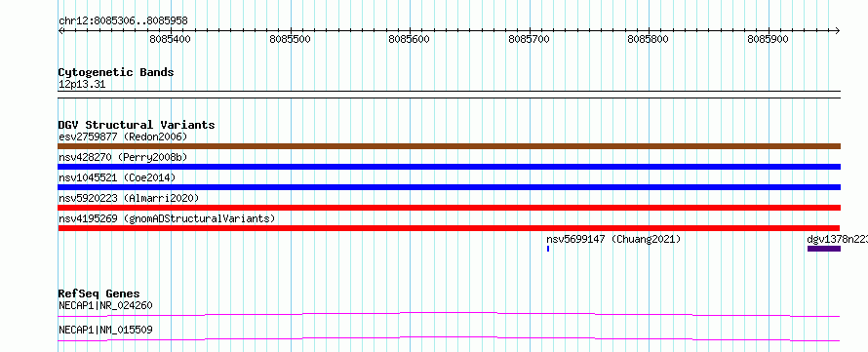Open the nsv4195269 (gnomADStructuralVariants) label
This screenshot has height=352, width=868.
tap(167, 218)
